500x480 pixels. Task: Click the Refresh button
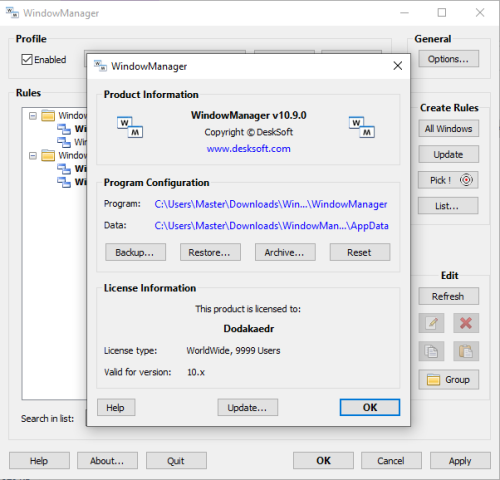[449, 296]
